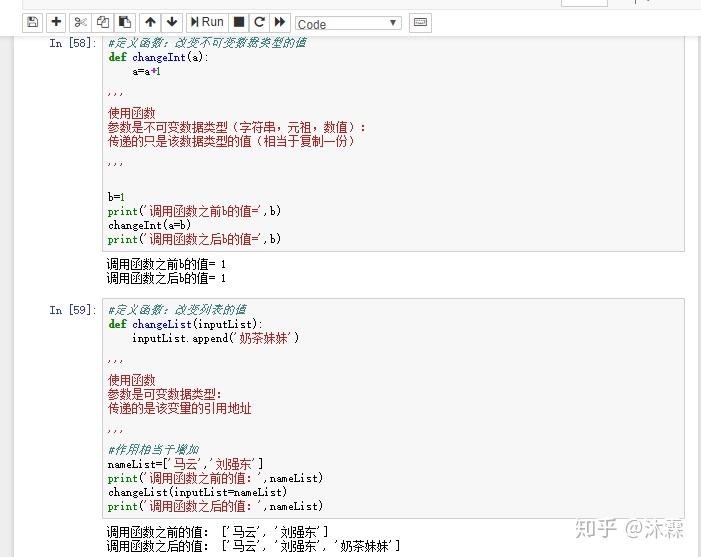Click the nameList output of cell 59
The width and height of the screenshot is (701, 557).
253,539
